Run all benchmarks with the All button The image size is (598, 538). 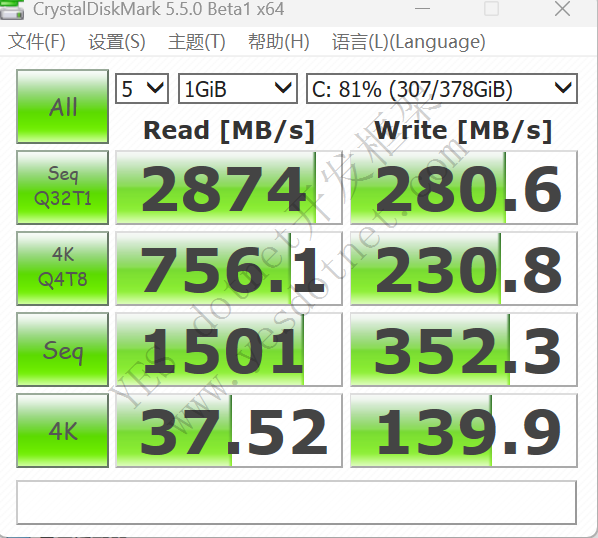[x=63, y=106]
